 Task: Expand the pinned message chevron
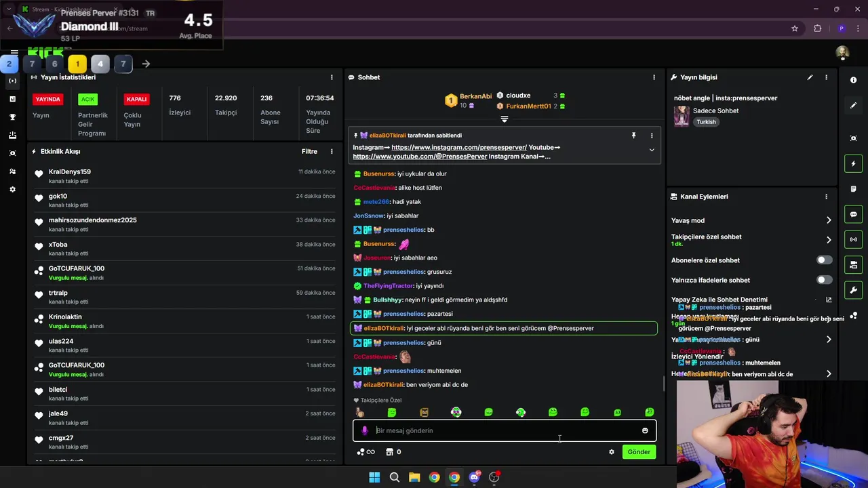click(652, 150)
